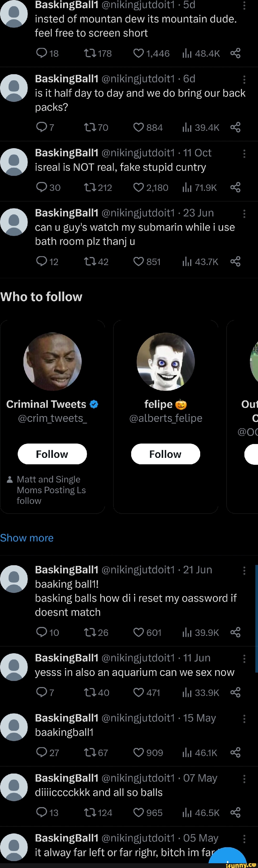Image resolution: width=258 pixels, height=868 pixels.
Task: Retweet the 'baakingball1' 15 May tweet
Action: click(90, 753)
